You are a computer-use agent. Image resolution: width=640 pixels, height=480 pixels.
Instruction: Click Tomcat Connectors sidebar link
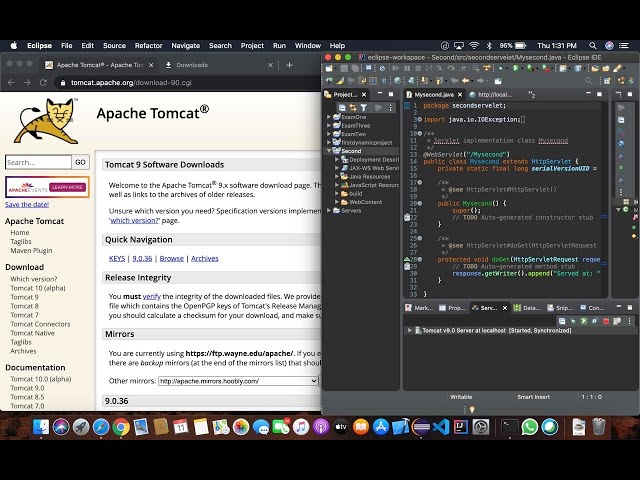40,324
